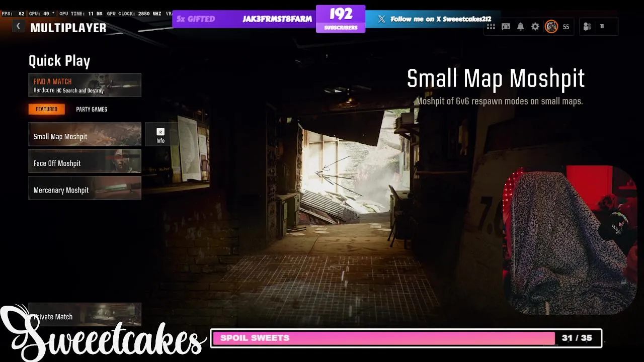Viewport: 644px width, 362px height.
Task: Click the X logo in the follow banner
Action: [x=381, y=19]
